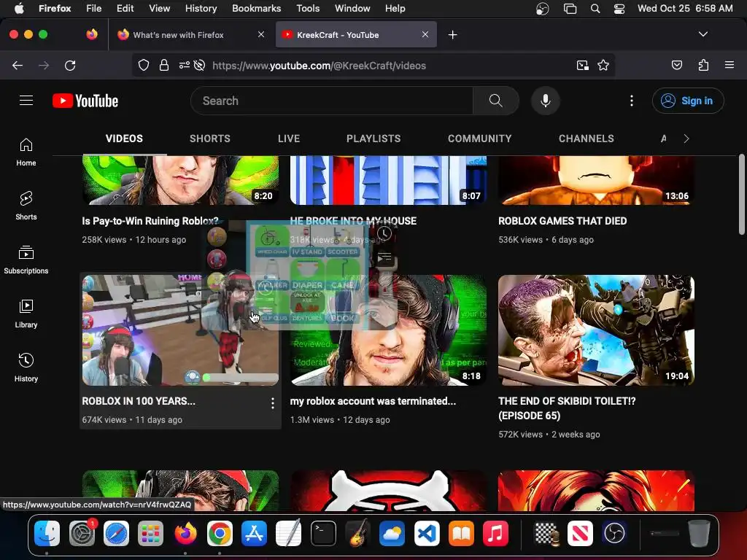Start voice search with microphone icon
The height and width of the screenshot is (560, 747).
click(546, 101)
